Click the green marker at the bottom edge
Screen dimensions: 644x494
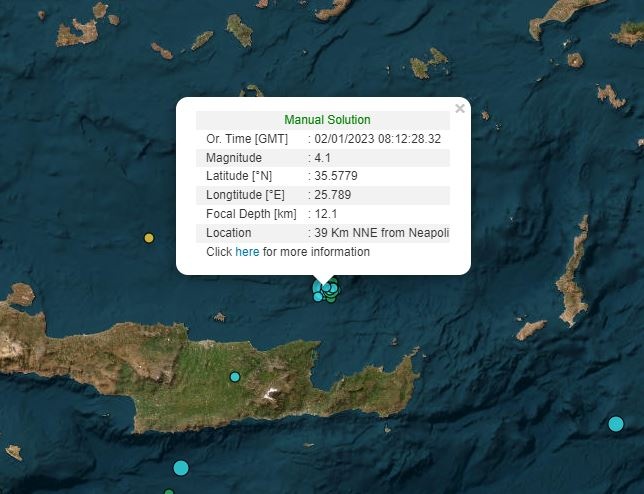(168, 492)
